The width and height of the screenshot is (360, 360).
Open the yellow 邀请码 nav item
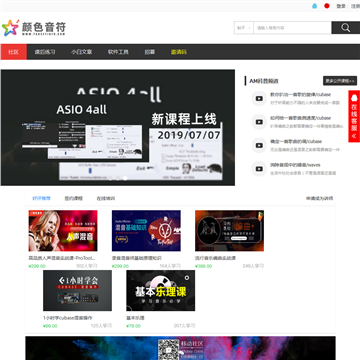[x=179, y=52]
